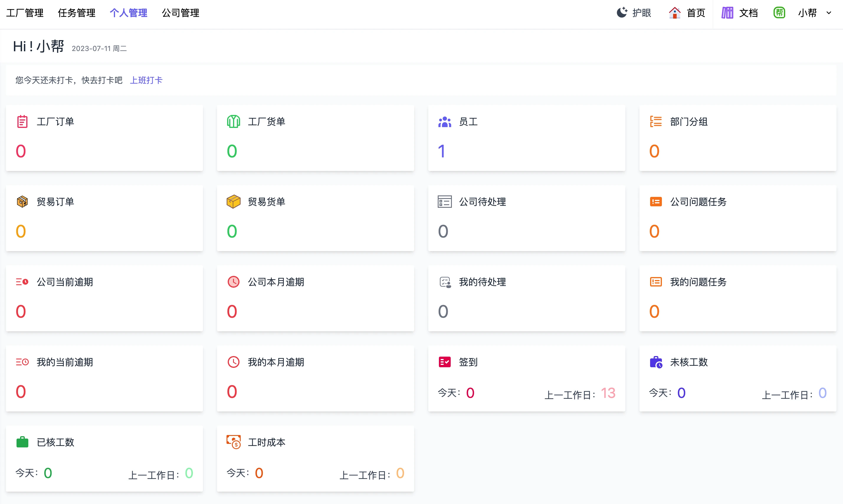Click the 公司本月逾期 clock icon
Image resolution: width=843 pixels, height=504 pixels.
[233, 281]
